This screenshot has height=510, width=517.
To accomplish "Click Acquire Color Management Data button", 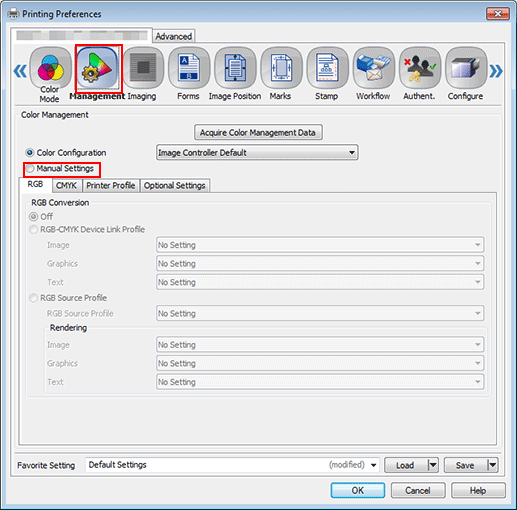I will (258, 133).
